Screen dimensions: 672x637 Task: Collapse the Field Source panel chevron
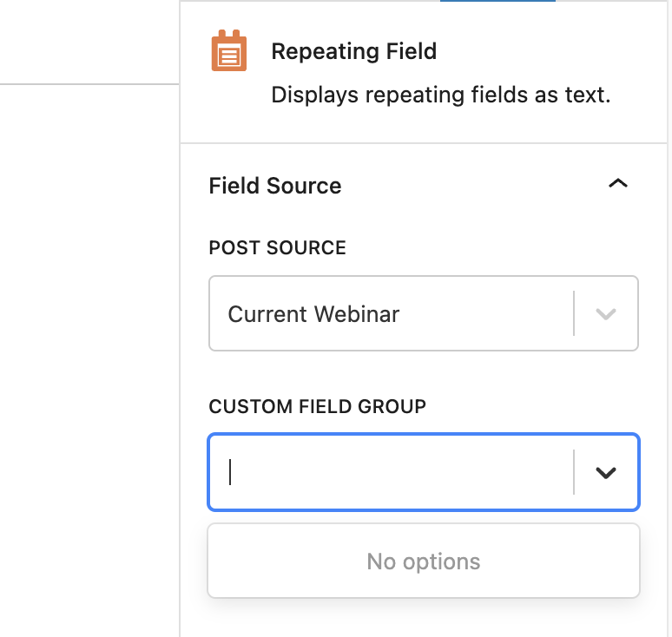pos(617,184)
